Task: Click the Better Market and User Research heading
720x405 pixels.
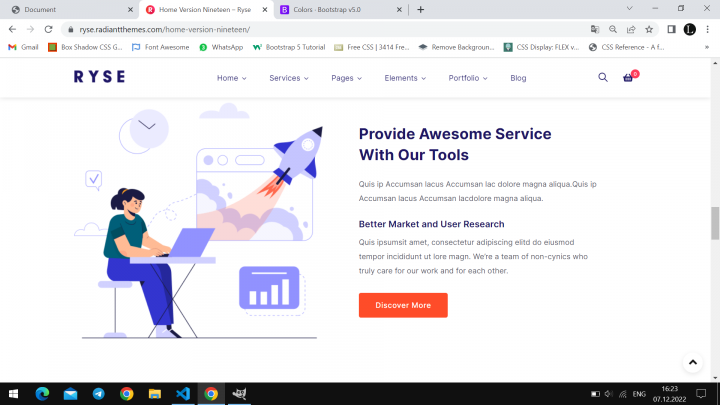Action: (x=431, y=224)
